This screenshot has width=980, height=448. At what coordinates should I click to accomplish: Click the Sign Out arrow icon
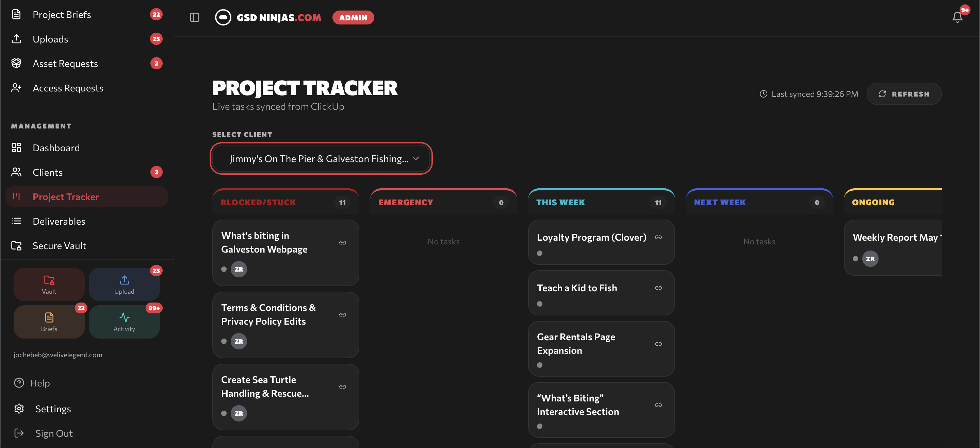click(19, 433)
